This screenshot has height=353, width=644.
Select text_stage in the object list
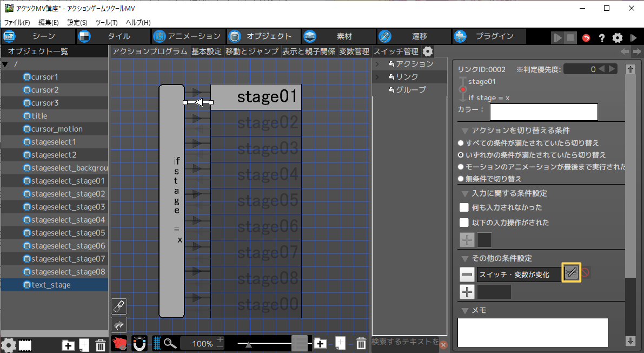pos(51,285)
